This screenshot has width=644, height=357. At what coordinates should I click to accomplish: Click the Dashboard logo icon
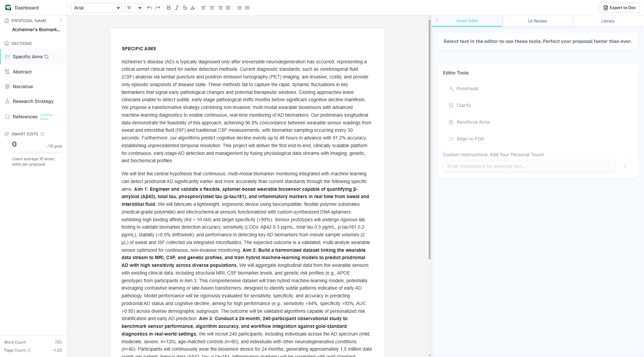point(8,8)
